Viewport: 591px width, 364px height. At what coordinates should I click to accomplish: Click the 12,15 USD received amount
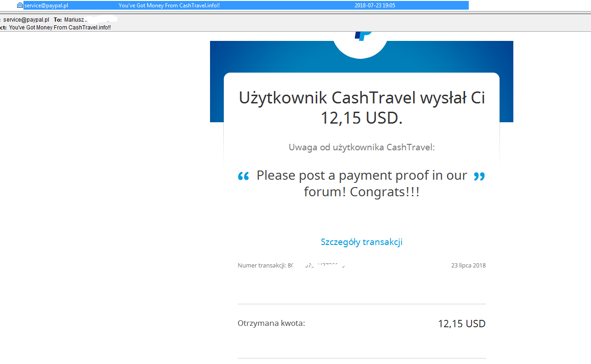pos(461,324)
